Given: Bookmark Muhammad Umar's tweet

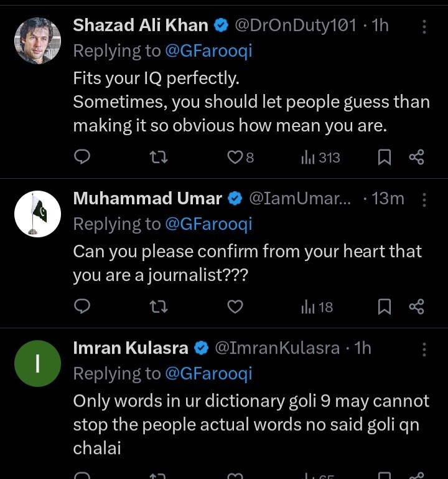Looking at the screenshot, I should 385,306.
